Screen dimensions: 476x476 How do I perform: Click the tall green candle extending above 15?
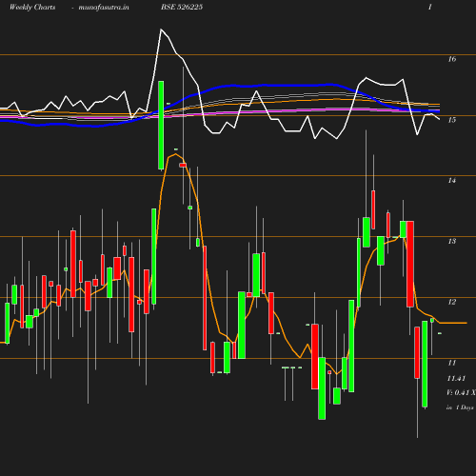tap(161, 125)
